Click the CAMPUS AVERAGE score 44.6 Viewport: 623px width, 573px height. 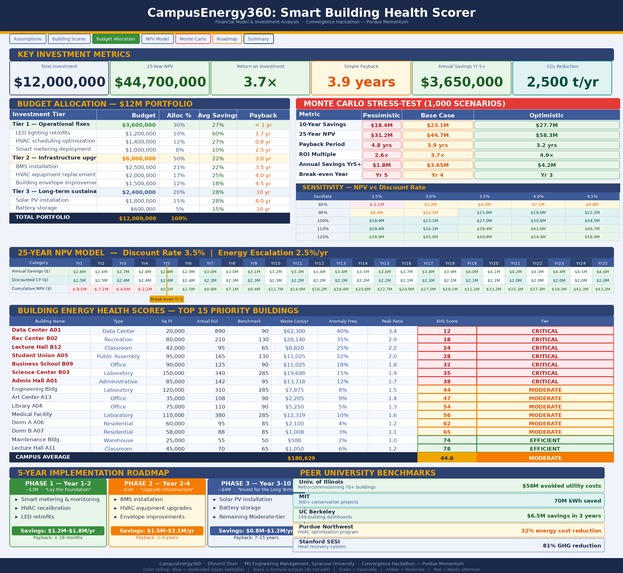[x=447, y=458]
